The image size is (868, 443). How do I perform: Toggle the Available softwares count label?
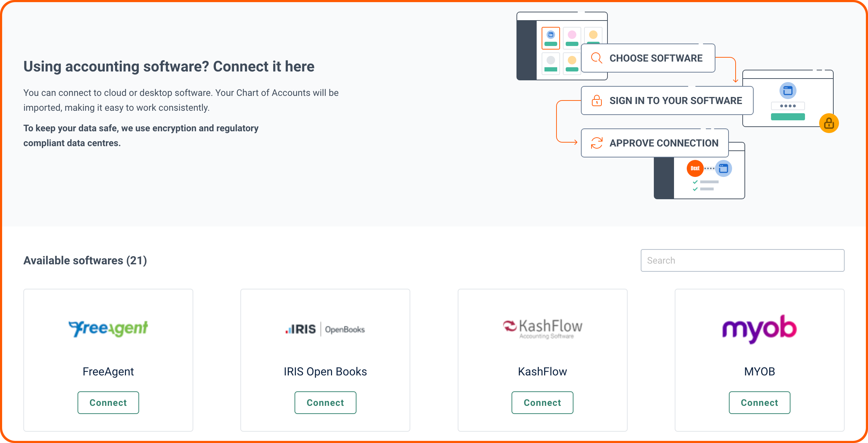click(85, 261)
